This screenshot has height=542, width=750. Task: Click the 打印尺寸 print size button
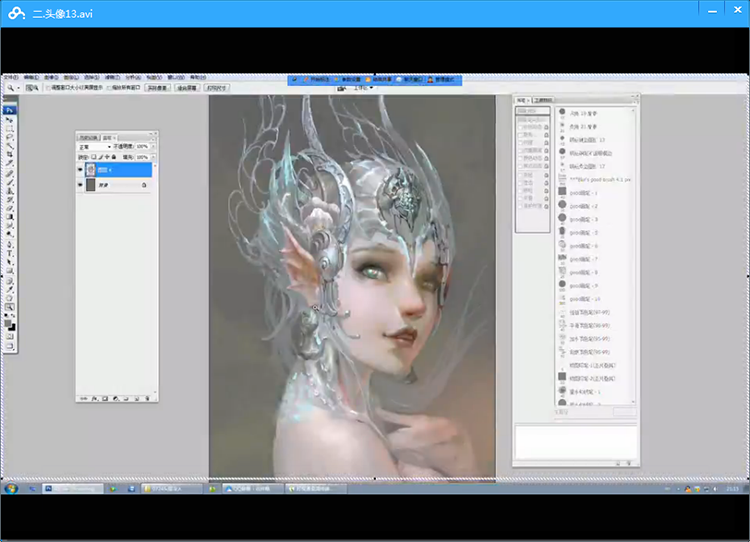[216, 88]
